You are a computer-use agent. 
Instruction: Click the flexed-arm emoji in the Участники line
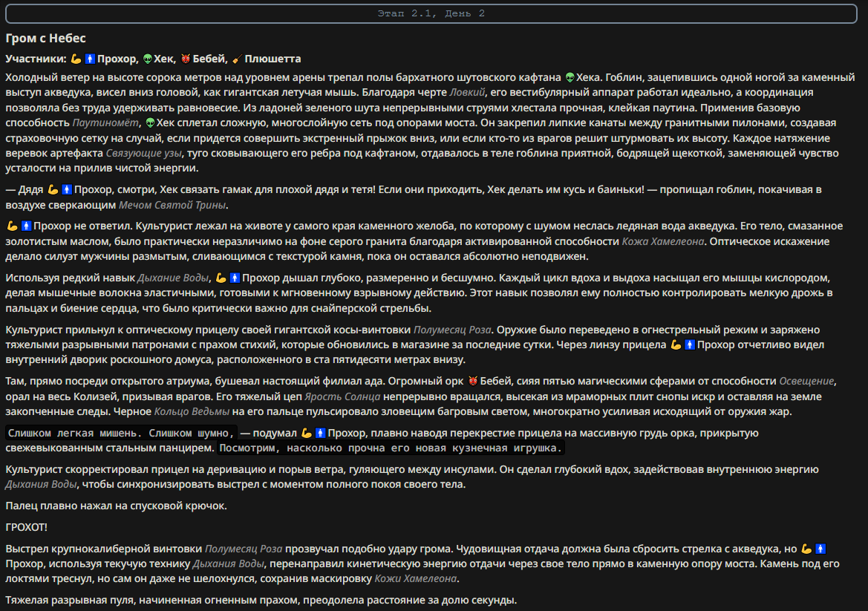pos(76,59)
